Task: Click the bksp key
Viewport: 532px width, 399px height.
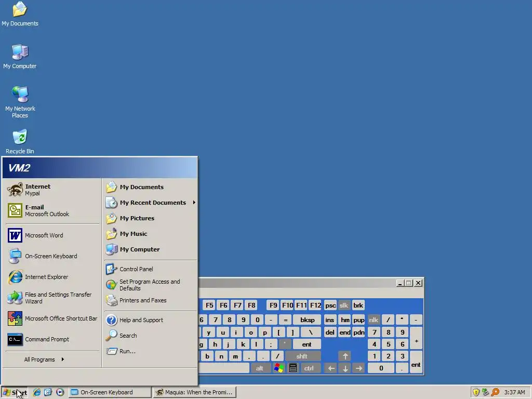Action: (x=308, y=320)
